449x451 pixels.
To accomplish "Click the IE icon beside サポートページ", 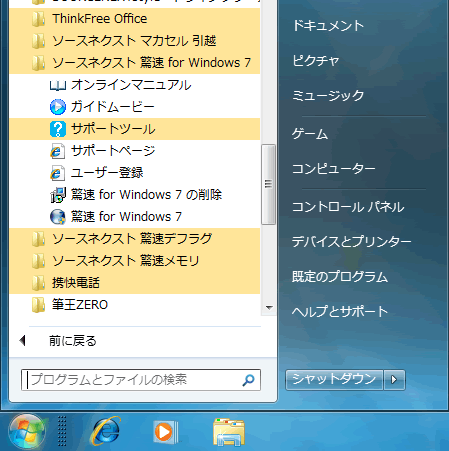I will (x=58, y=151).
